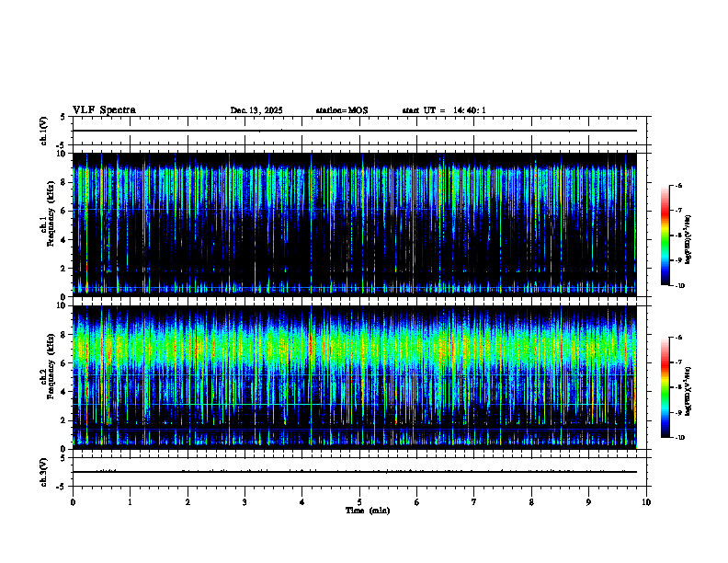Click the "4" kHz tick on ch.2 axis
The image size is (728, 563).
[x=64, y=392]
